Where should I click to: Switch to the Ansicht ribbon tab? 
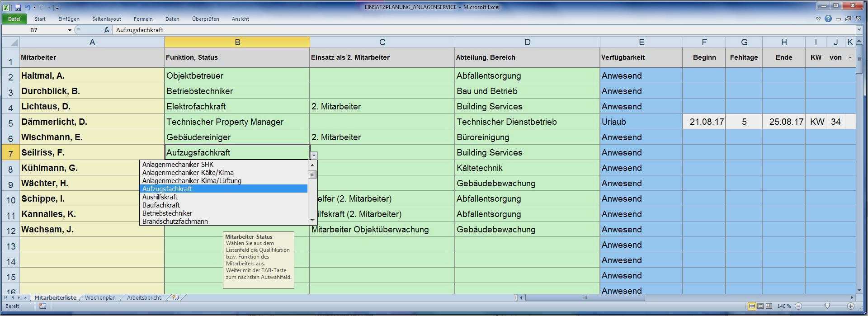point(241,19)
